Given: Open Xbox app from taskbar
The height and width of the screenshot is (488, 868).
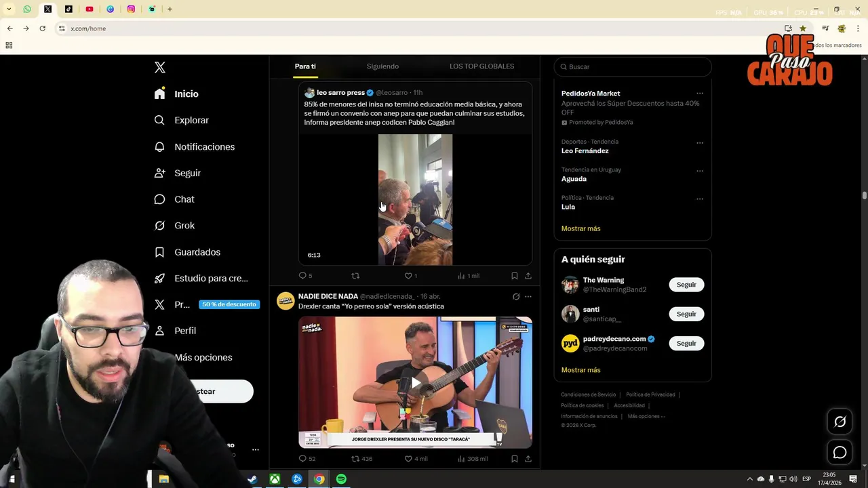Looking at the screenshot, I should point(275,479).
